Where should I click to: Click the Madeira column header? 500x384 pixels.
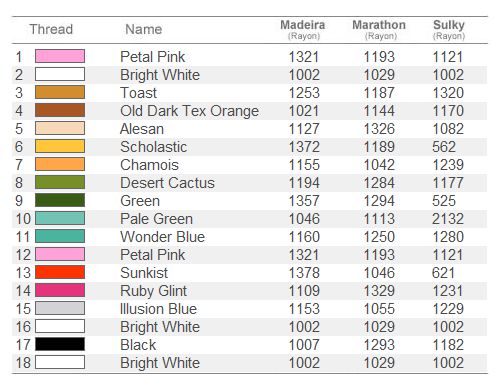[x=303, y=30]
